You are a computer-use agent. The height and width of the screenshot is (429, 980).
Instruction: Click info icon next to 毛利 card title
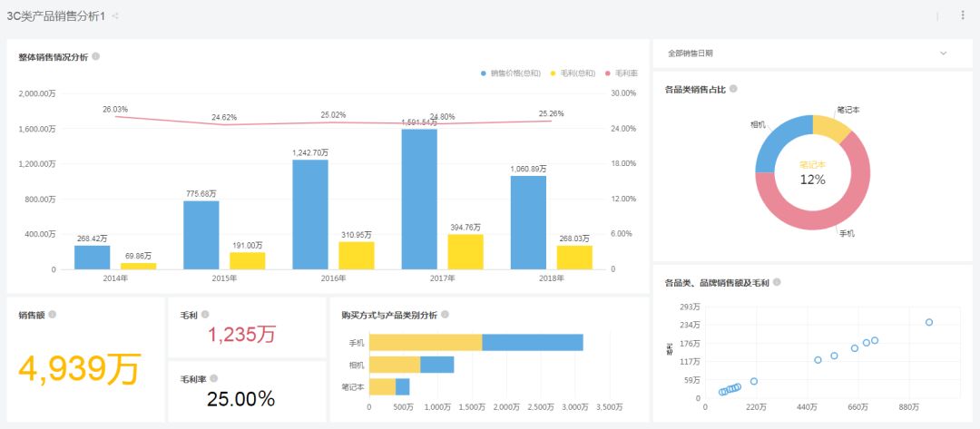click(x=205, y=315)
